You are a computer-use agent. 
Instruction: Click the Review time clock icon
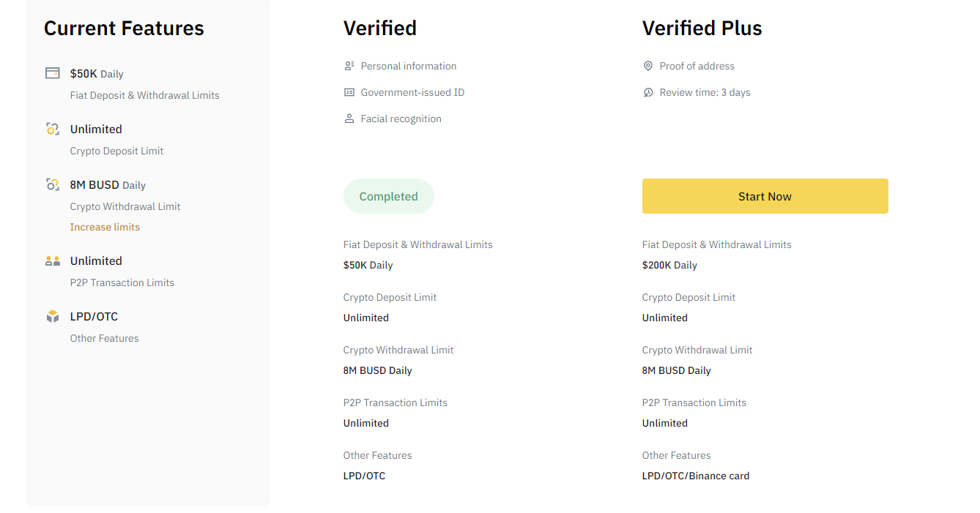[648, 92]
